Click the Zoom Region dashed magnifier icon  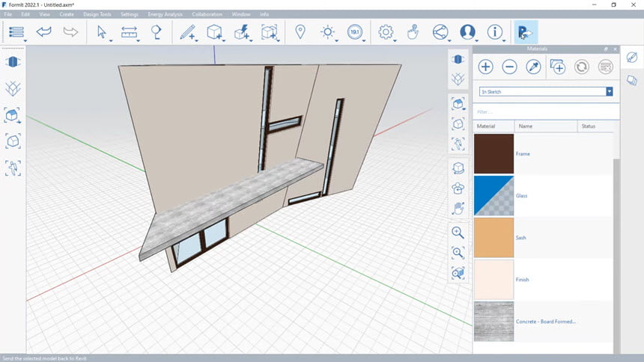coord(458,252)
